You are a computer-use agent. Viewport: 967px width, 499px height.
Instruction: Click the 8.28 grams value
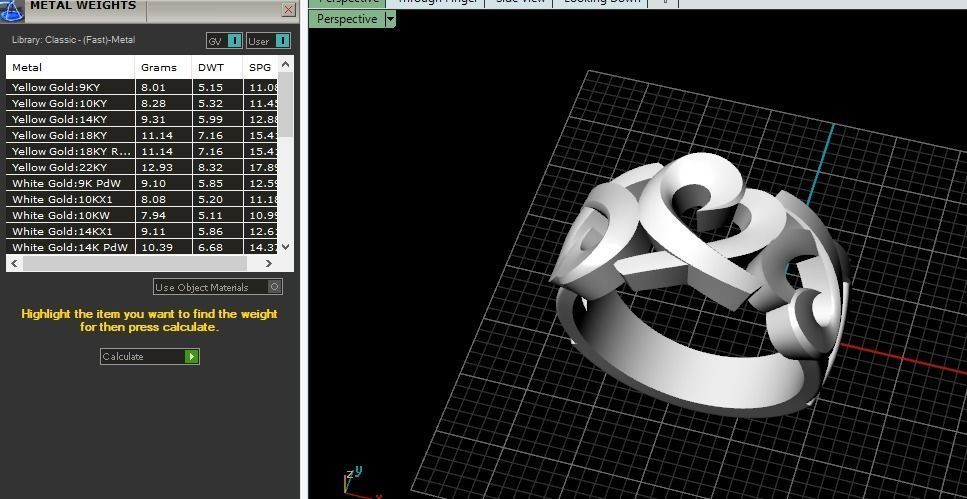[x=153, y=104]
